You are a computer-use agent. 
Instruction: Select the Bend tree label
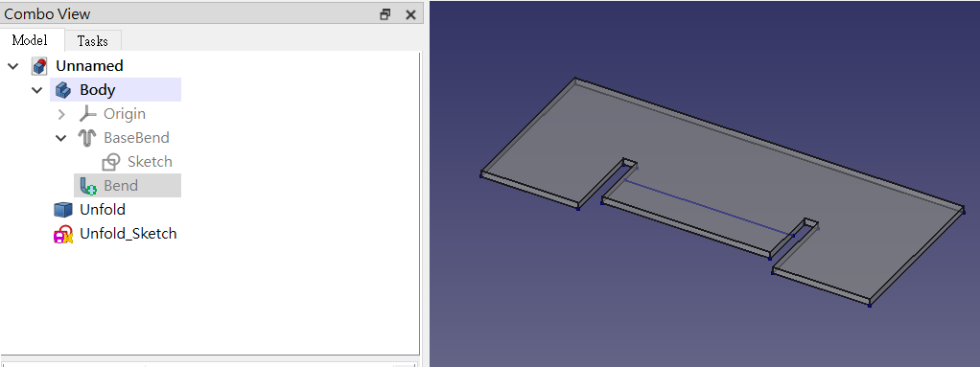pos(121,186)
